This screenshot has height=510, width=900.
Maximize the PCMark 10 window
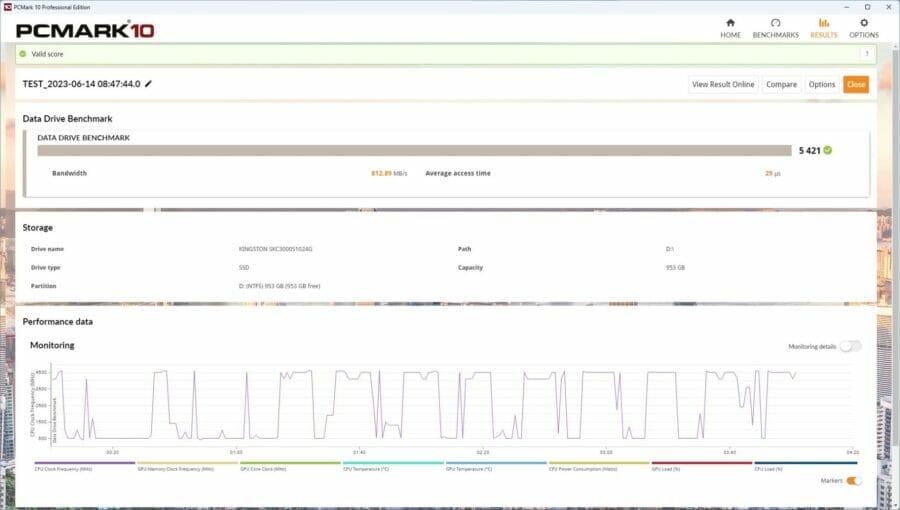[867, 7]
